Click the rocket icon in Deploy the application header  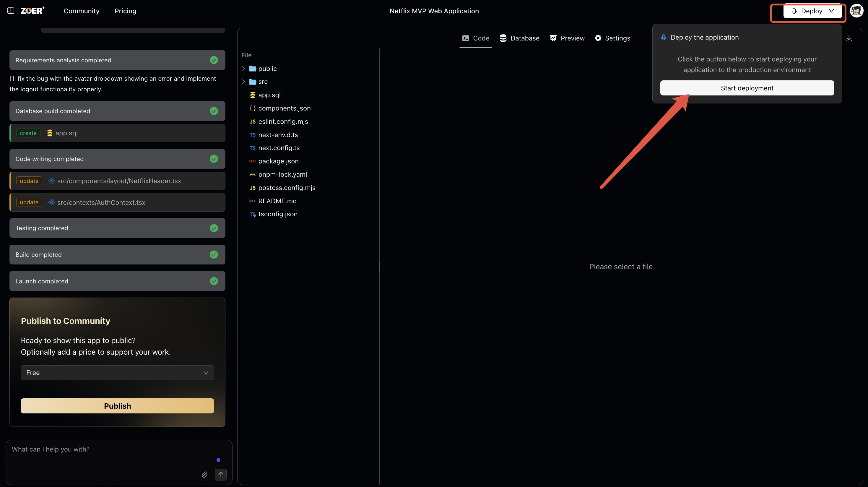point(664,37)
